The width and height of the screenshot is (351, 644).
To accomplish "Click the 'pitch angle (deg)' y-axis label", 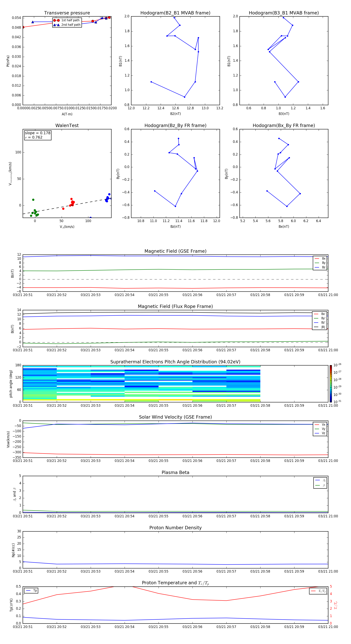I will point(11,384).
